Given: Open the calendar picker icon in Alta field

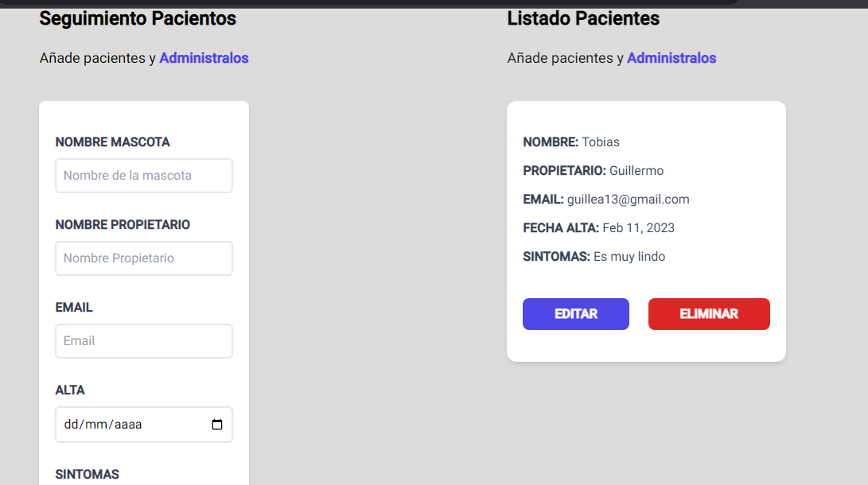Looking at the screenshot, I should [x=217, y=424].
